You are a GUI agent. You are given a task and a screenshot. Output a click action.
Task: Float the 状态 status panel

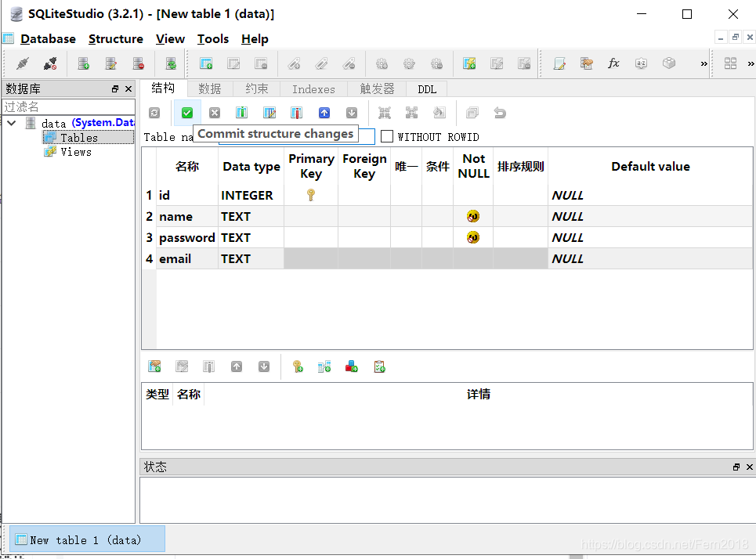click(736, 467)
